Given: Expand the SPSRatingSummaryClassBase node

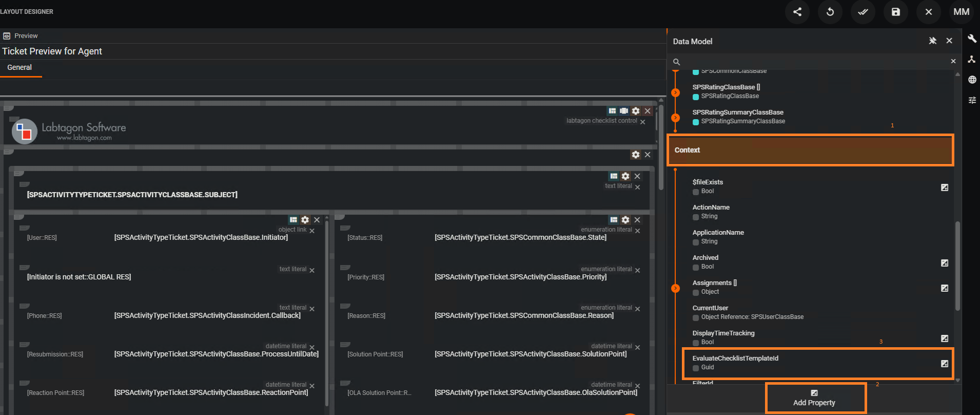Looking at the screenshot, I should point(676,118).
